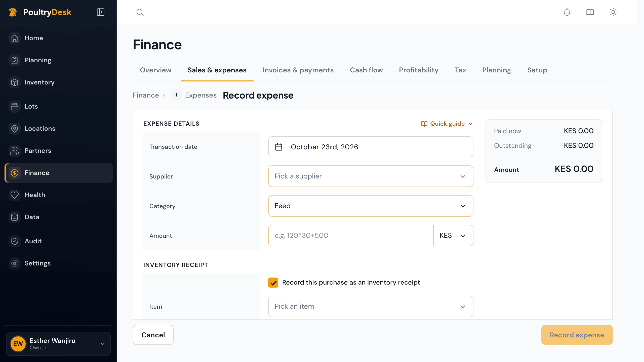The image size is (644, 362).
Task: Click the Audit shield icon
Action: coord(15,241)
